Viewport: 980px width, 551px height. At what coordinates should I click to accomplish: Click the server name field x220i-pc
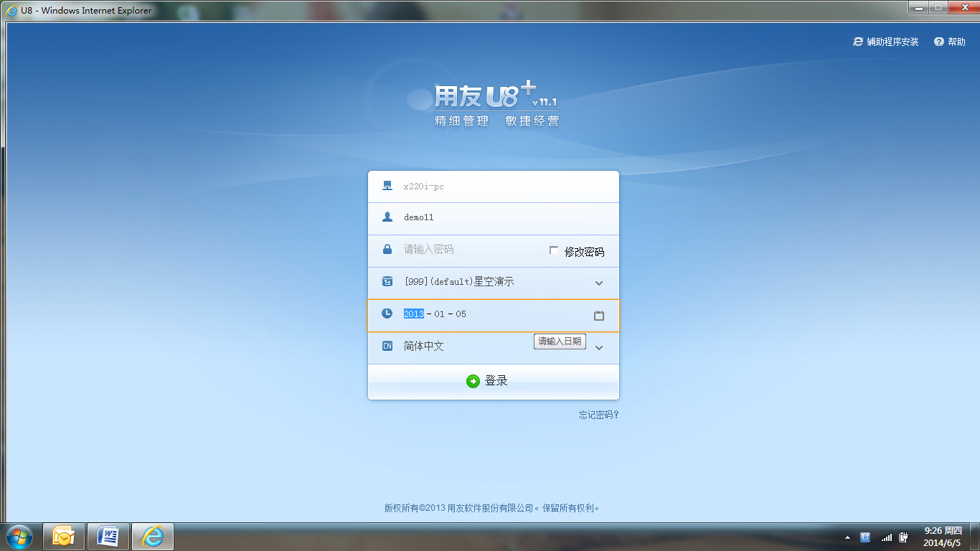[494, 187]
